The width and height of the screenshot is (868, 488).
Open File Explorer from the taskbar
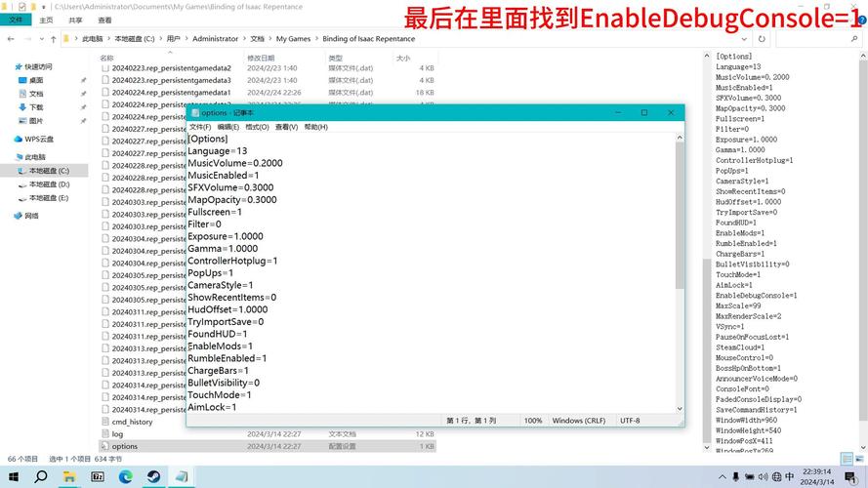(x=69, y=476)
